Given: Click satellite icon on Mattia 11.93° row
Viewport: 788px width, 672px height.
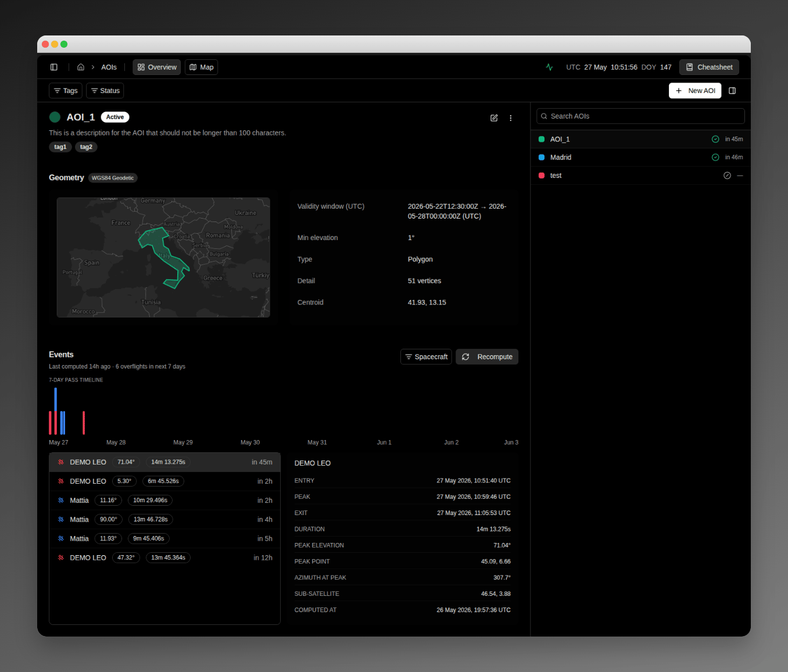Looking at the screenshot, I should (61, 539).
